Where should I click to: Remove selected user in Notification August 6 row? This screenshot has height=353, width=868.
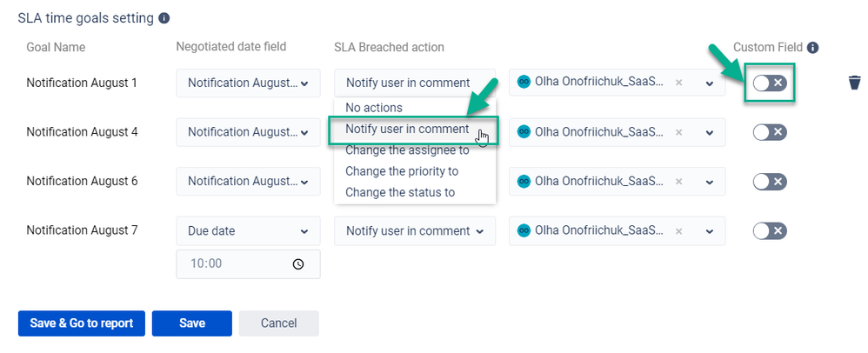[x=679, y=182]
